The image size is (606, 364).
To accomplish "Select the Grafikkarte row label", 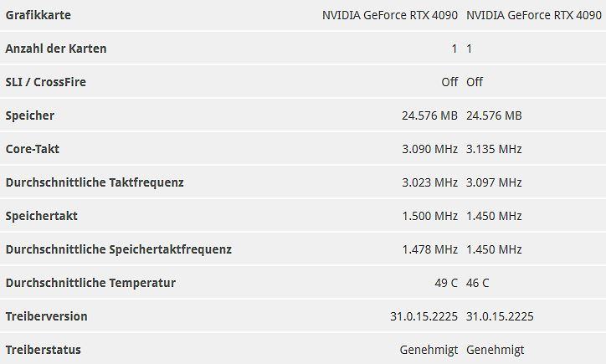I will 39,15.
